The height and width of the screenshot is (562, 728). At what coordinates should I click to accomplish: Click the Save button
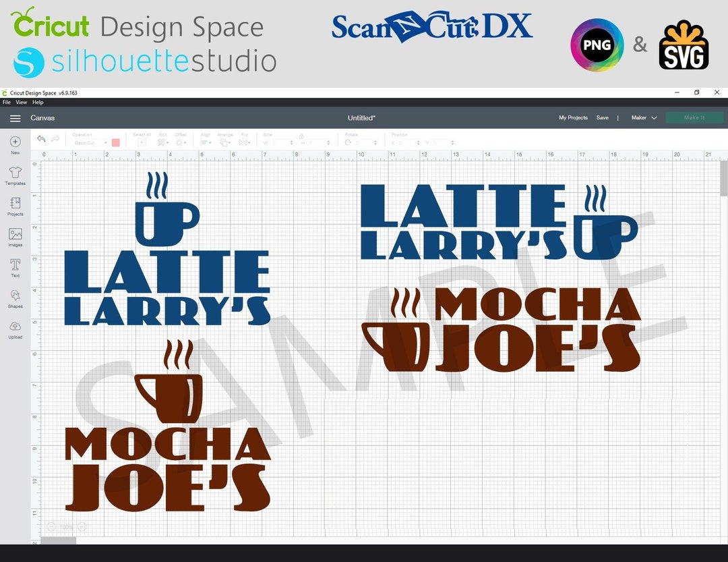click(602, 117)
